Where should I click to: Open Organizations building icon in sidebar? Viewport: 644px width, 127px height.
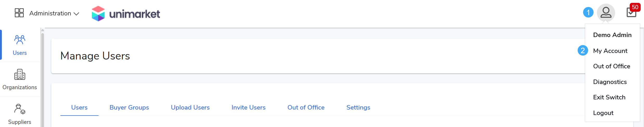[20, 75]
